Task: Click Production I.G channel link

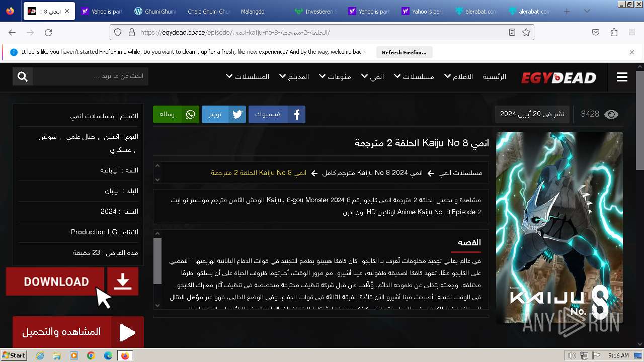Action: pos(94,232)
